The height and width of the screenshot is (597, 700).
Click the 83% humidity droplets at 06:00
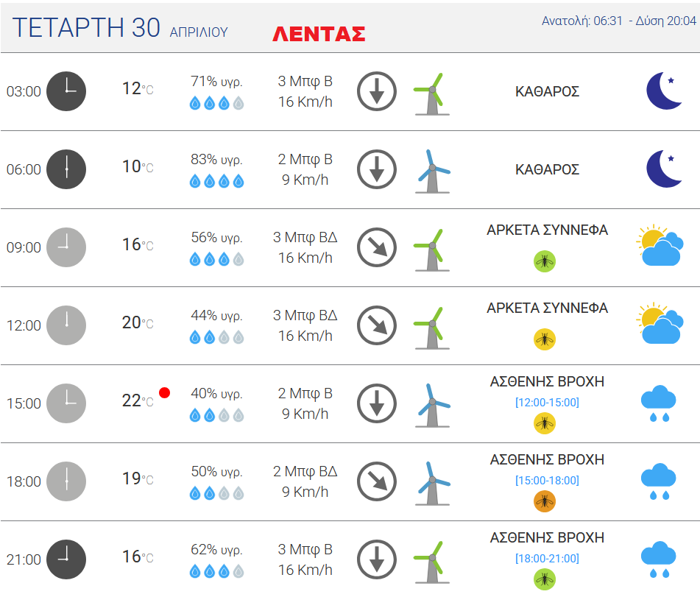216,181
